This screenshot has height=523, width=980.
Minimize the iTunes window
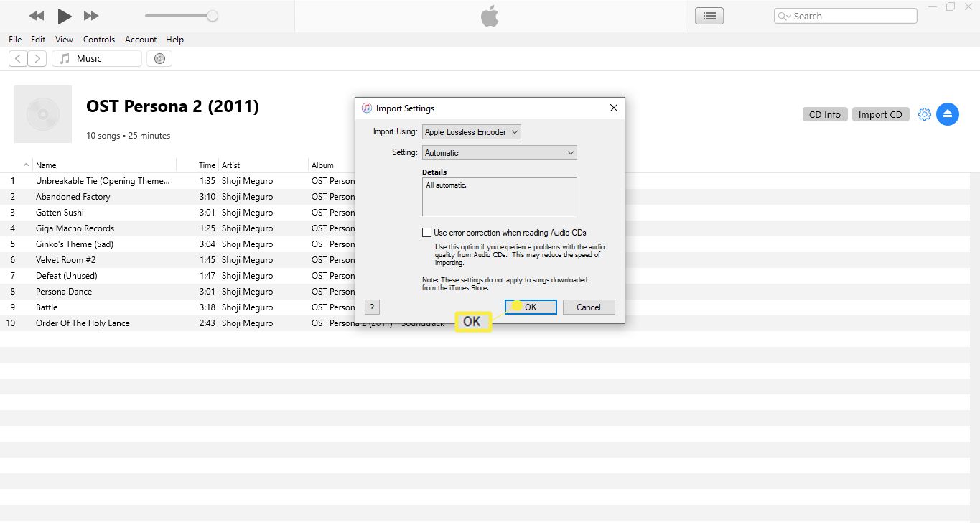[933, 6]
